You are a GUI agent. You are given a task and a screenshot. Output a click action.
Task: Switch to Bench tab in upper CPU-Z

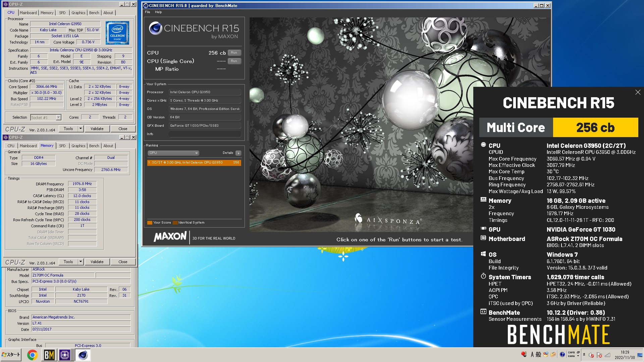pyautogui.click(x=94, y=13)
